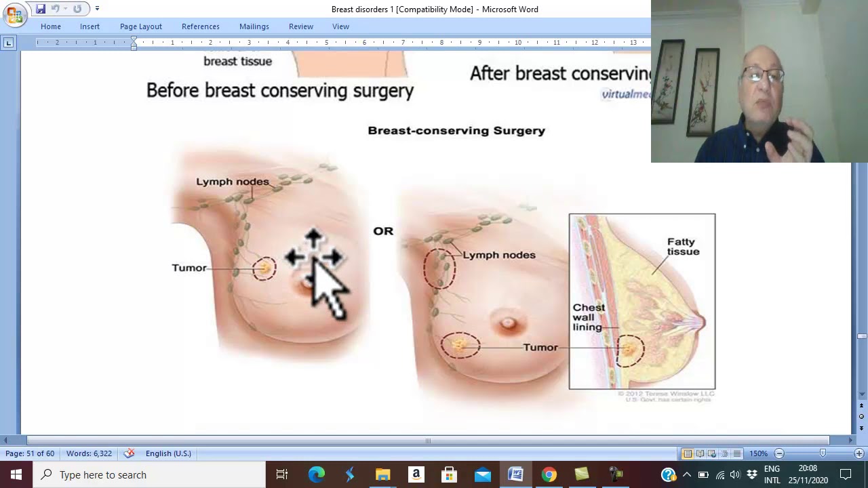Click the Next Page double-arrow button
This screenshot has height=488, width=868.
pyautogui.click(x=862, y=427)
